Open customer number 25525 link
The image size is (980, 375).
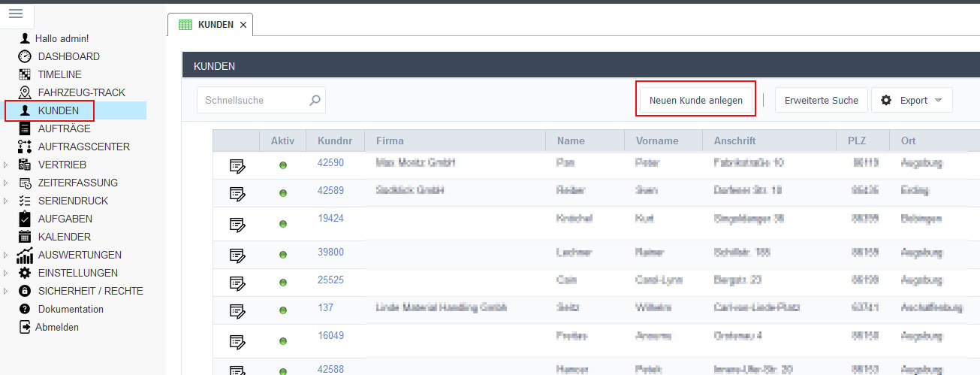330,279
